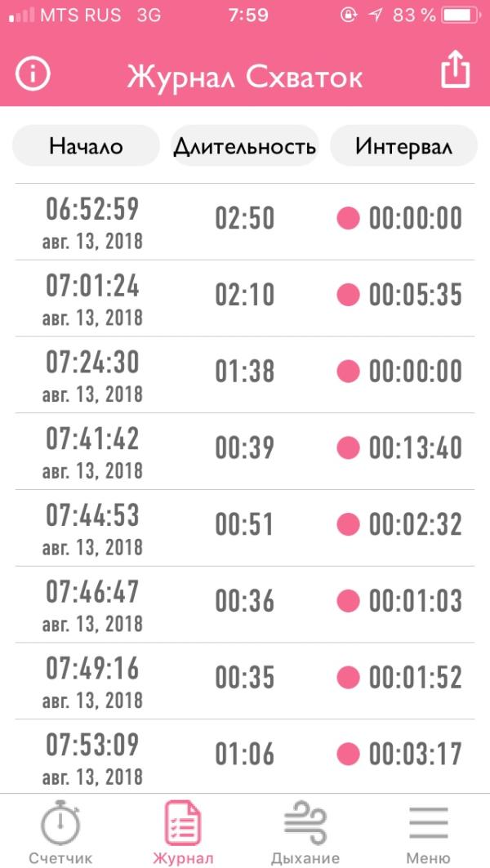Select the 07:24:30 contraction entry
490x868 pixels.
click(245, 375)
